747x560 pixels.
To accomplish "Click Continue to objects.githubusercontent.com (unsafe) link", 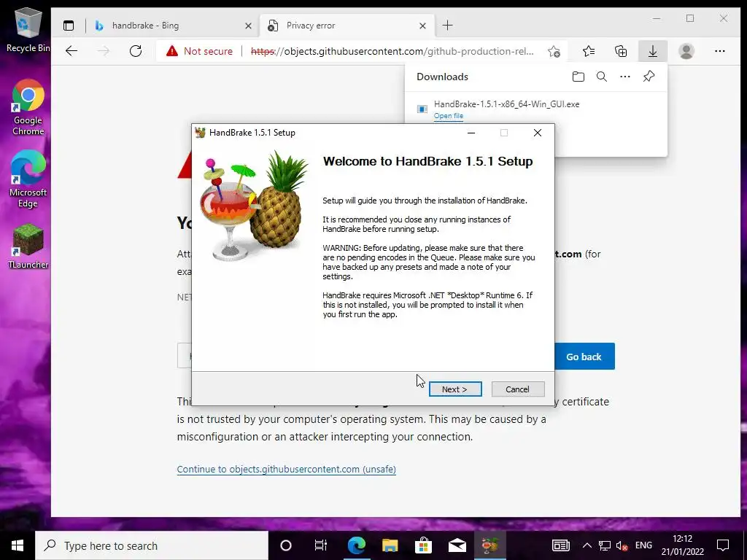I will [286, 469].
